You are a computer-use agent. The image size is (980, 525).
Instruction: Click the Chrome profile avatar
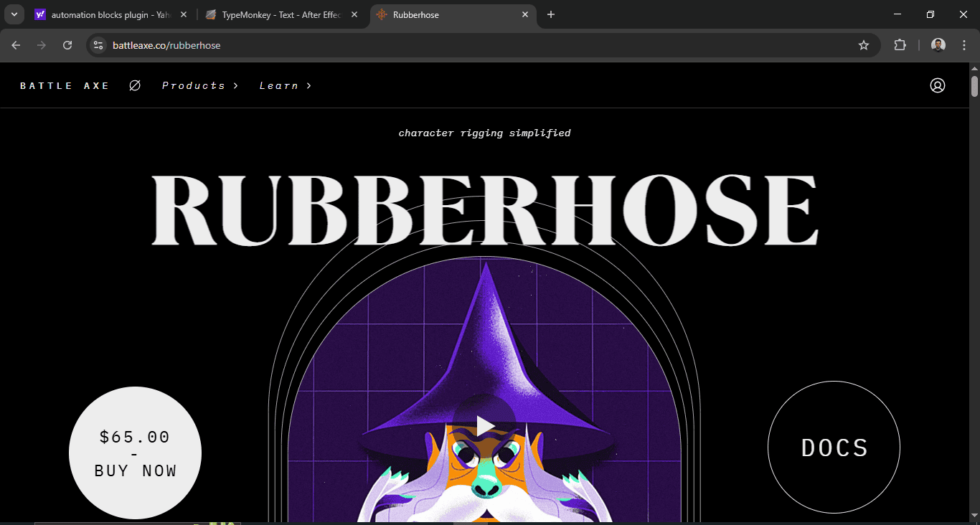938,45
